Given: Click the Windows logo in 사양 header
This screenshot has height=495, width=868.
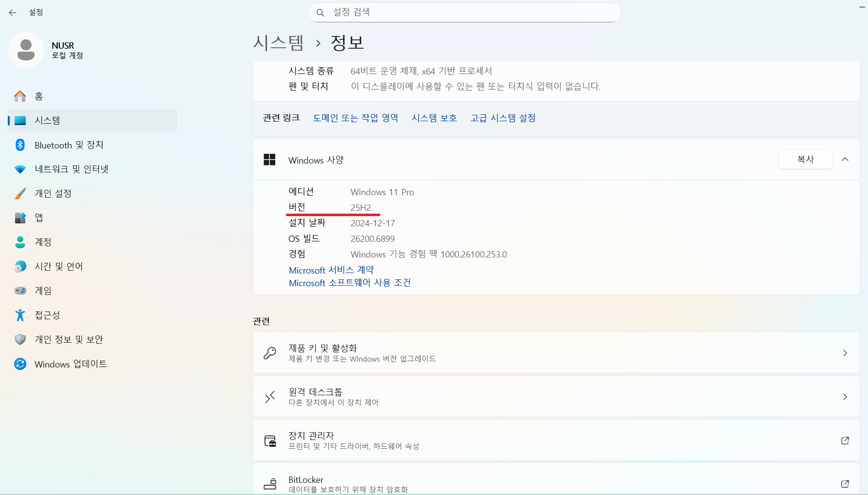Looking at the screenshot, I should (269, 160).
